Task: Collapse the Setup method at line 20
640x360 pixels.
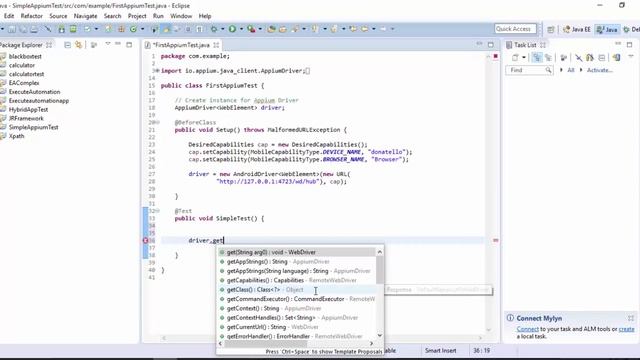Action: [x=158, y=122]
